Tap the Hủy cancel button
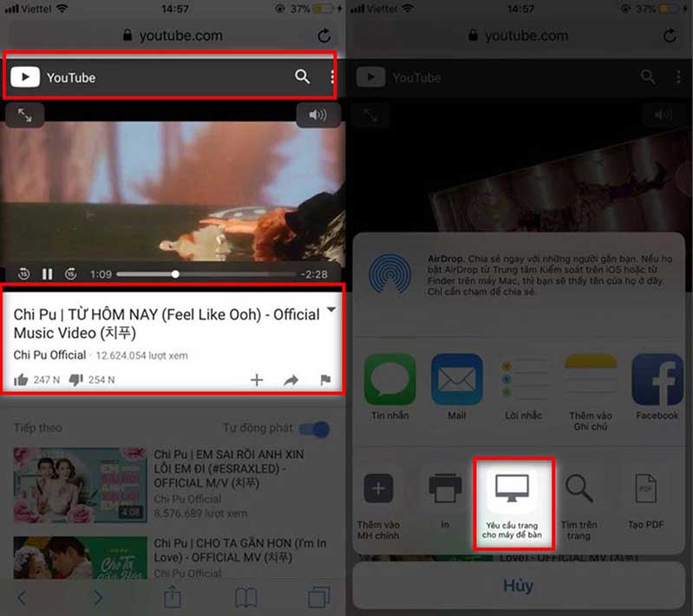The image size is (693, 616). [x=518, y=586]
